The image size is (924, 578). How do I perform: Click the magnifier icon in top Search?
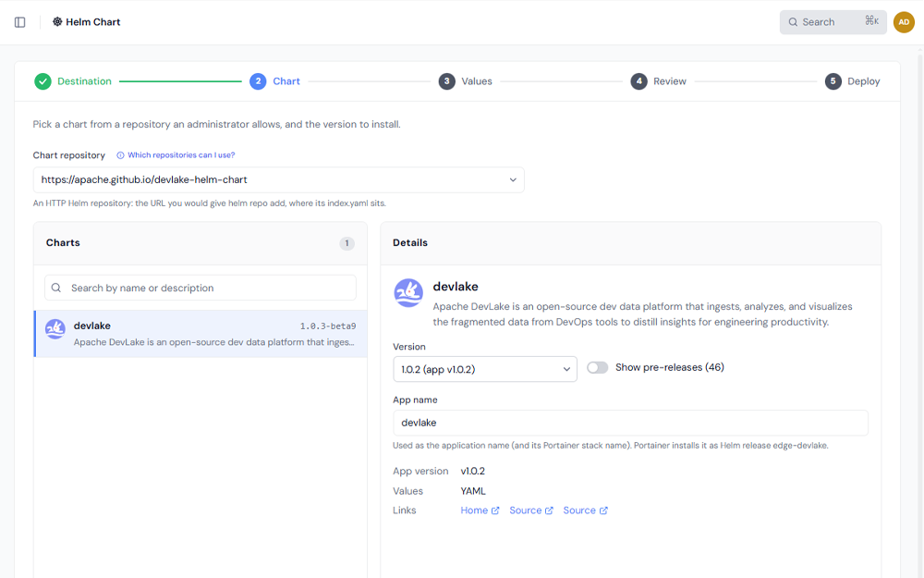(793, 22)
